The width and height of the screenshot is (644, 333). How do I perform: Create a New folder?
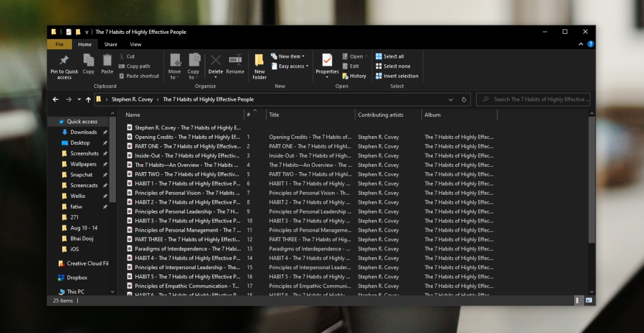click(260, 66)
